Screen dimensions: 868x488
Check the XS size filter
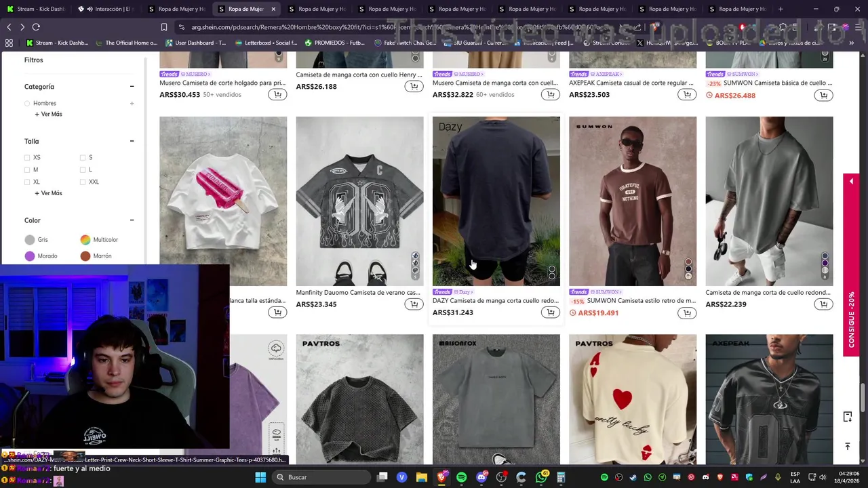(27, 157)
